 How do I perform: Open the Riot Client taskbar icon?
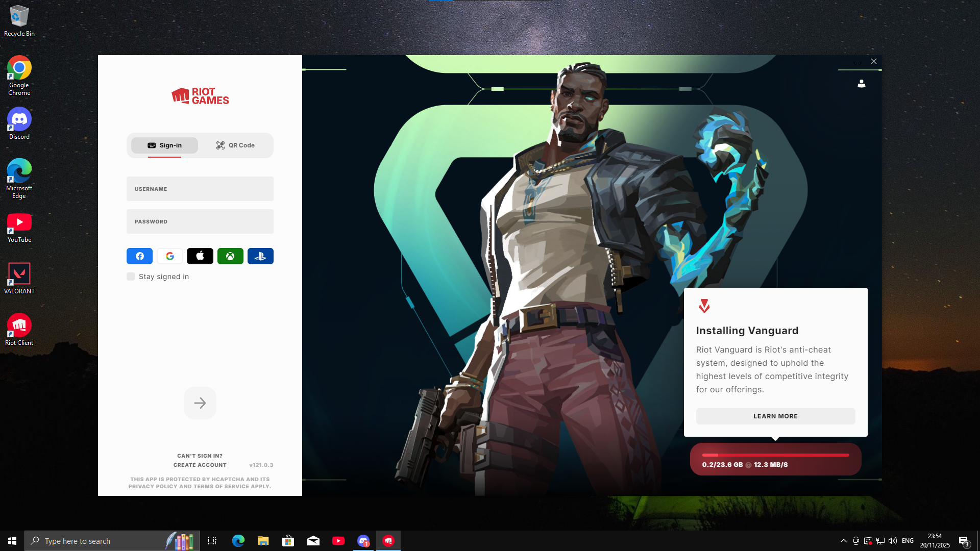point(388,541)
